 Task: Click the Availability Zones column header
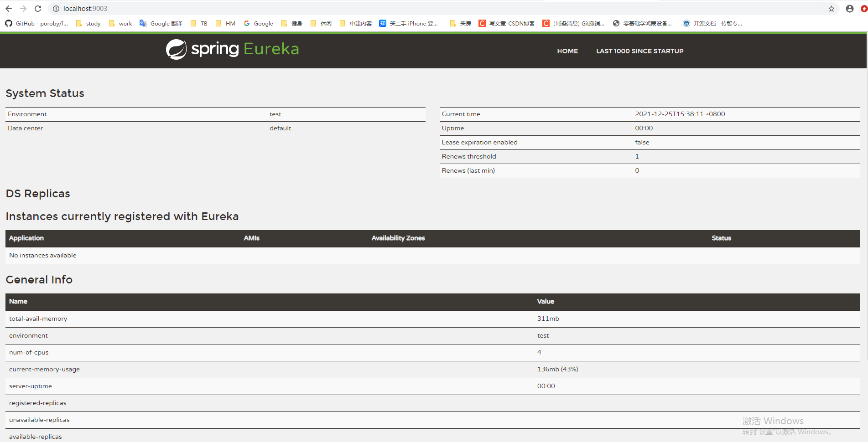398,238
